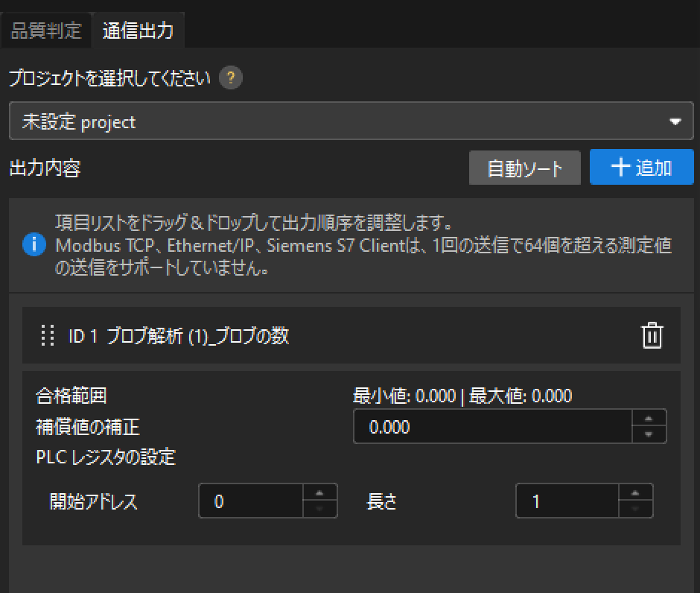
Task: Click the 長さ input field
Action: [567, 501]
